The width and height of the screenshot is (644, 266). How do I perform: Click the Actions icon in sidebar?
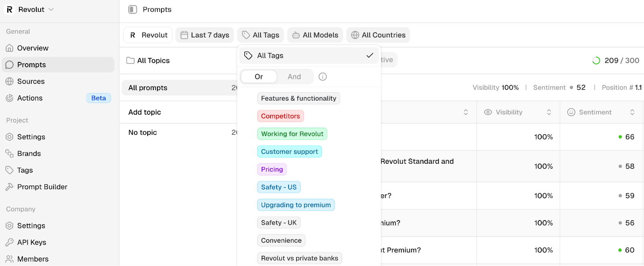coord(10,98)
